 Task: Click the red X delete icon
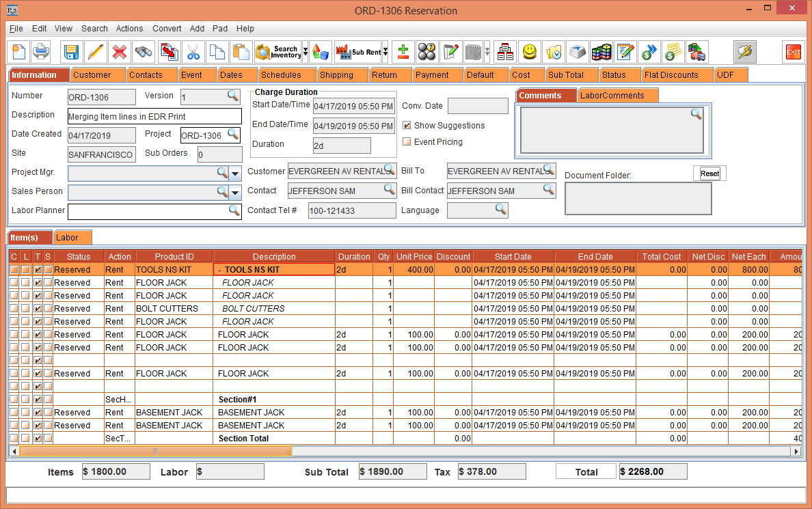(x=119, y=52)
